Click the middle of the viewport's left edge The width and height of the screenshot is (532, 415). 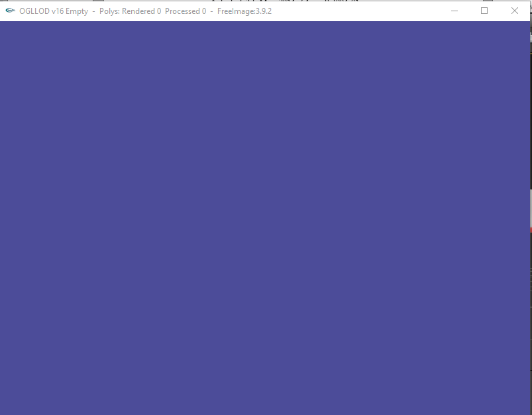pos(2,218)
